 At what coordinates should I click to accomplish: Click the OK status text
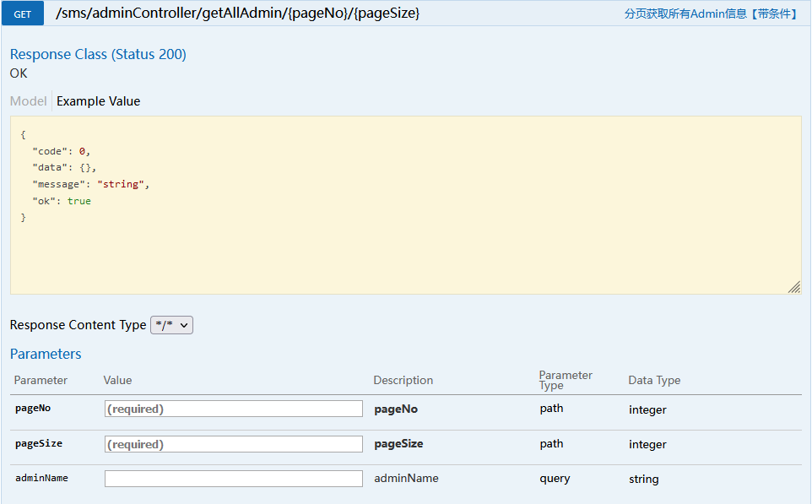pos(19,73)
